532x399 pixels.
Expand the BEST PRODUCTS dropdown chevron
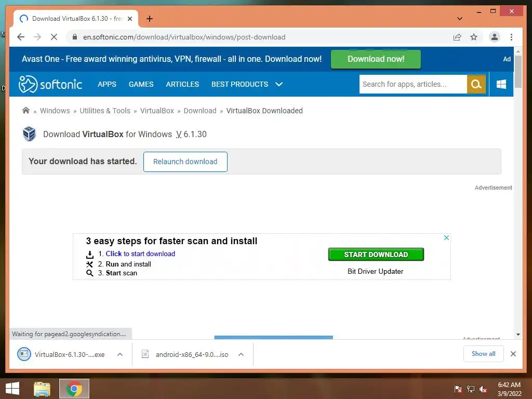point(279,84)
